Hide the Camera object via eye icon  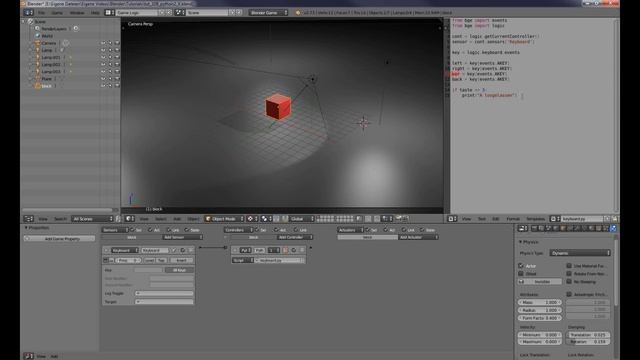point(103,43)
